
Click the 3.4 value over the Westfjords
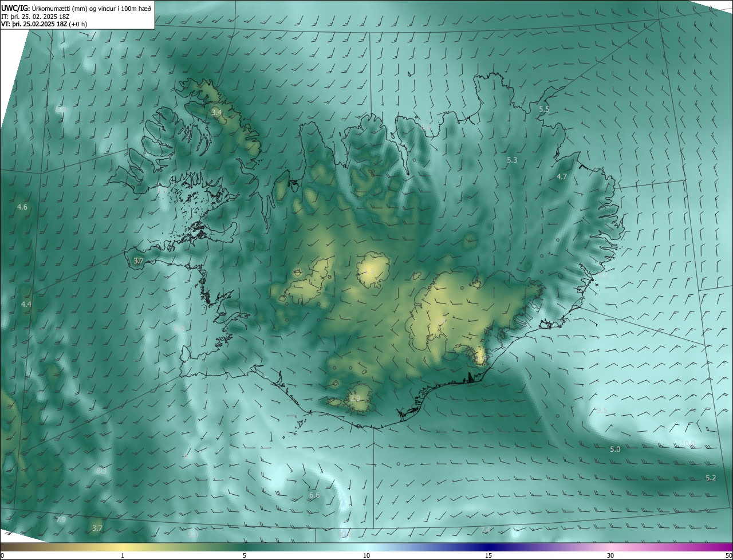click(x=216, y=113)
